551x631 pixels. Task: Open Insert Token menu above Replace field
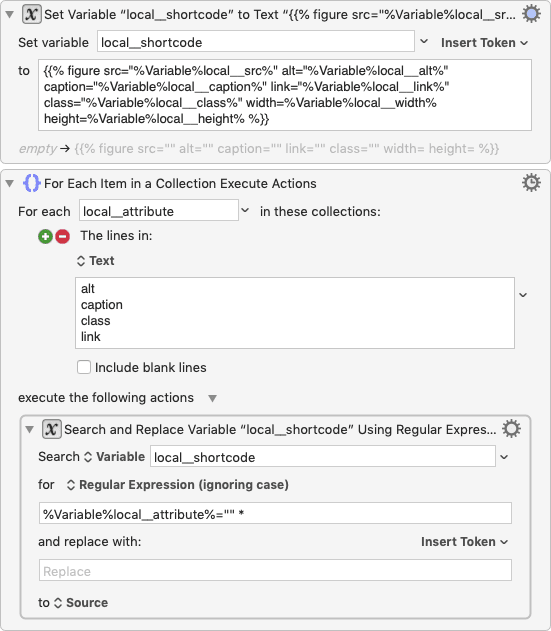coord(465,542)
